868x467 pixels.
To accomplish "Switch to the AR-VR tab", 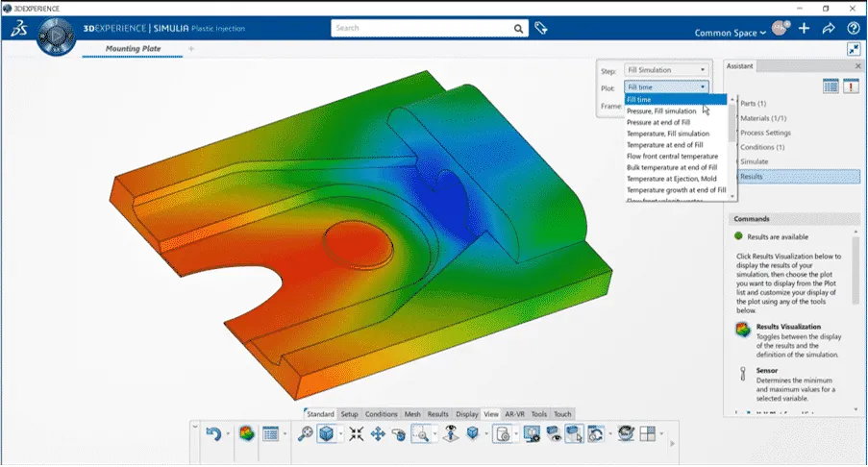I will [x=514, y=414].
